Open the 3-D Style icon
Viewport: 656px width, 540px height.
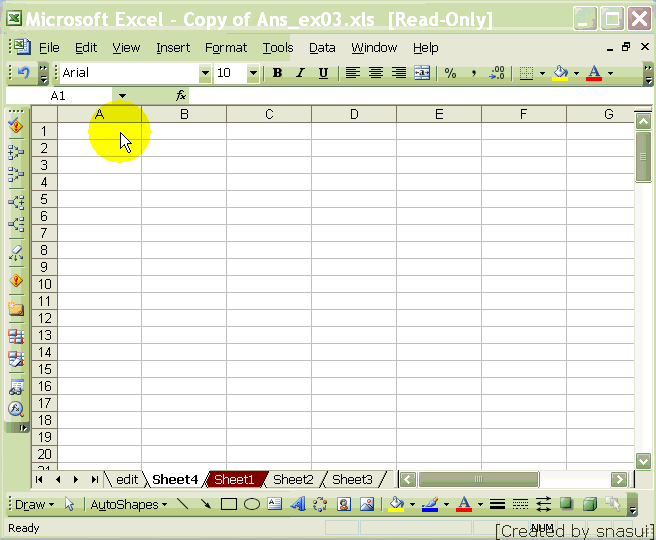590,503
